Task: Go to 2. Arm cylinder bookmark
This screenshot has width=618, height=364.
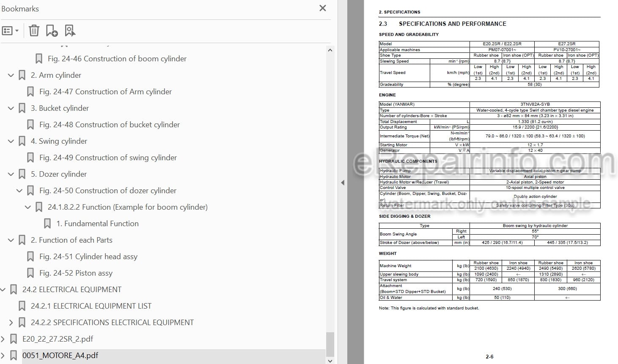Action: coord(56,75)
